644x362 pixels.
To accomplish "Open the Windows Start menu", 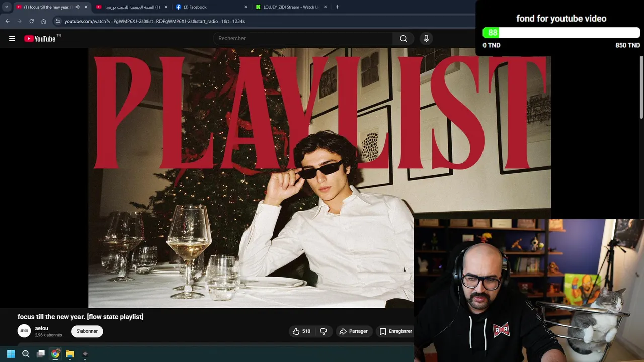I will (x=11, y=354).
